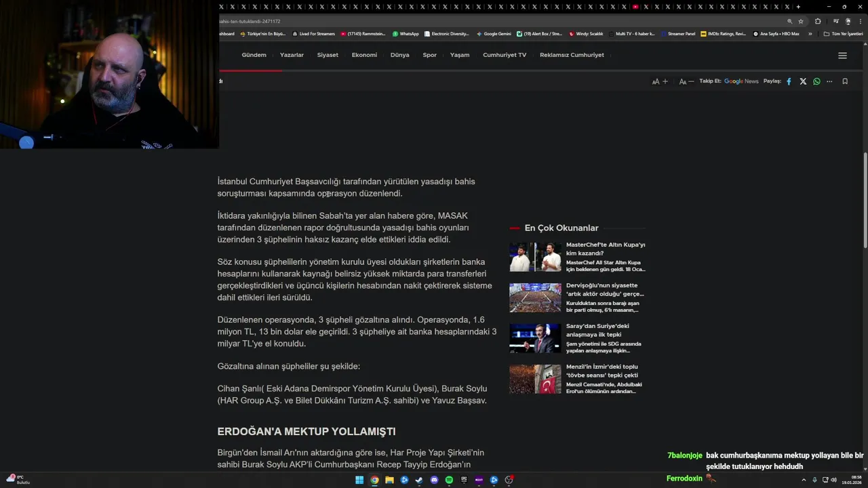Open the browser zoom magnifier icon
The width and height of the screenshot is (868, 488).
point(789,21)
